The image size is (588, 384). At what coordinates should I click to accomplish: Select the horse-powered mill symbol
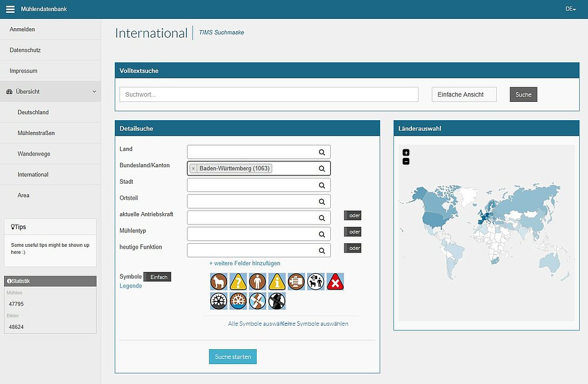pyautogui.click(x=219, y=282)
